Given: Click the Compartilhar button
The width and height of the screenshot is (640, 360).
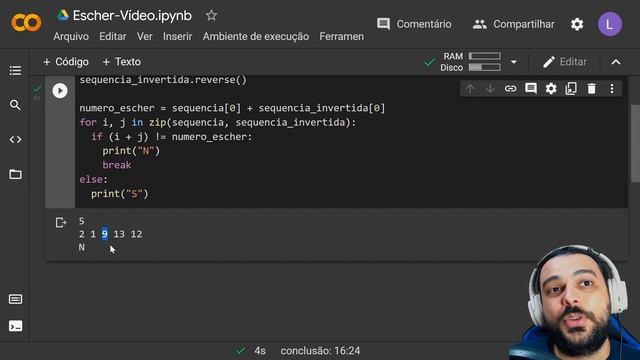Looking at the screenshot, I should pos(513,24).
